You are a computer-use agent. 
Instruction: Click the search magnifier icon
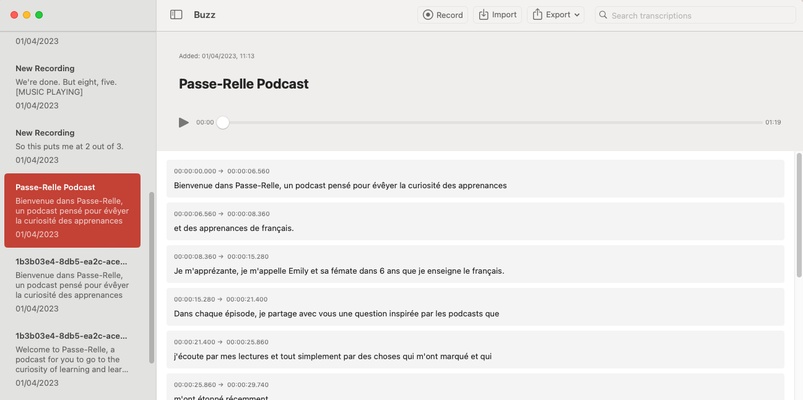602,15
